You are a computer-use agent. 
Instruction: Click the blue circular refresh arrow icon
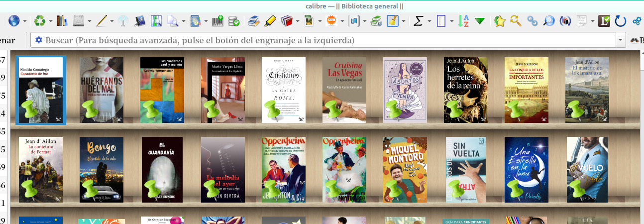[x=620, y=21]
